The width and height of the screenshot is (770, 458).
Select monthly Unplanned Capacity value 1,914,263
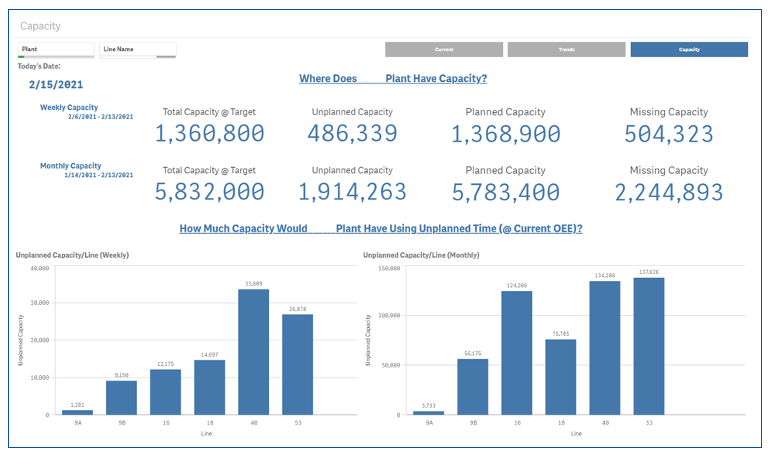(352, 192)
